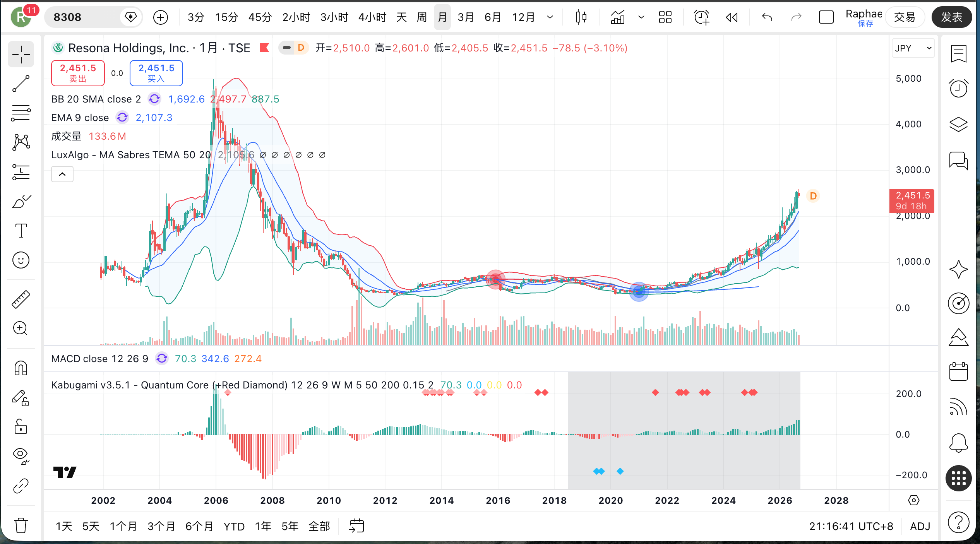
Task: Open go to date calendar icon
Action: pyautogui.click(x=356, y=526)
